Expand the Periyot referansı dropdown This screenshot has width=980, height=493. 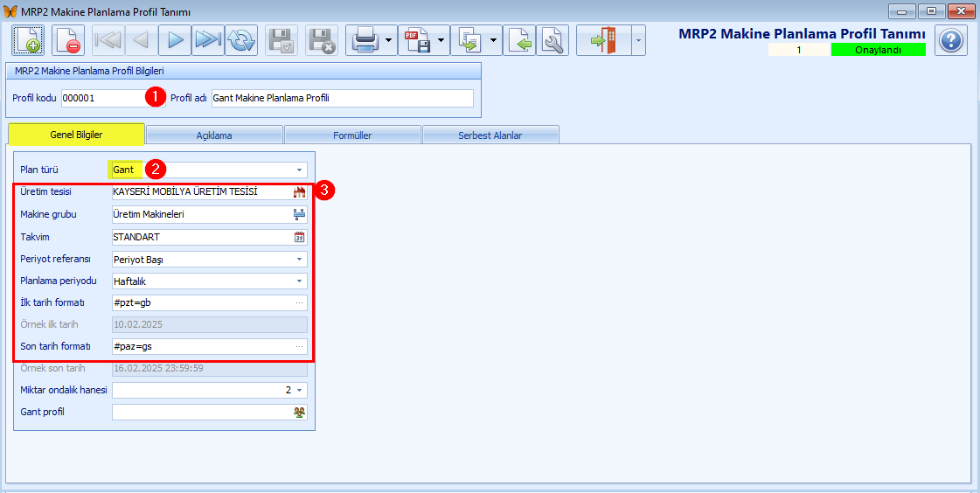click(x=299, y=260)
